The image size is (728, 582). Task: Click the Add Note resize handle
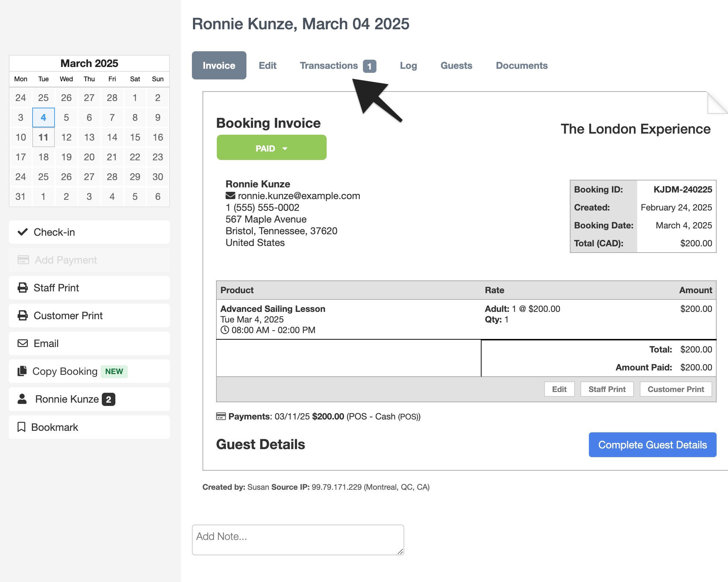(400, 551)
